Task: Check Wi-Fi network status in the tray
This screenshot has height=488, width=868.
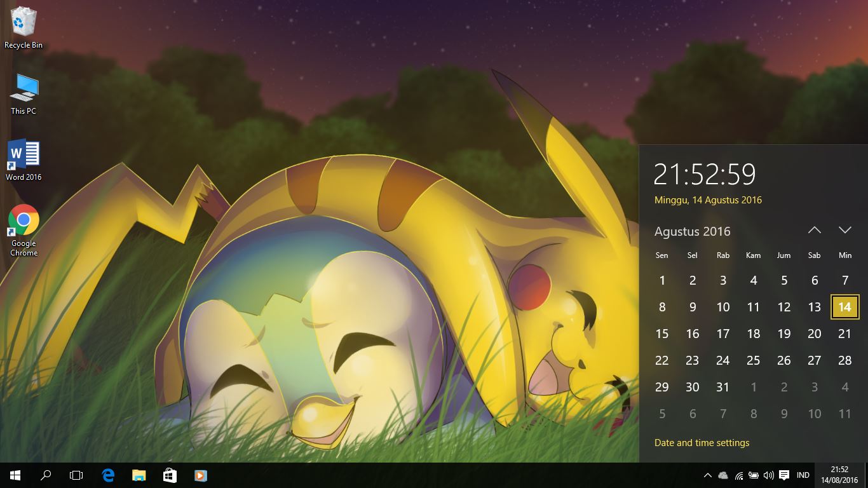Action: click(x=739, y=475)
